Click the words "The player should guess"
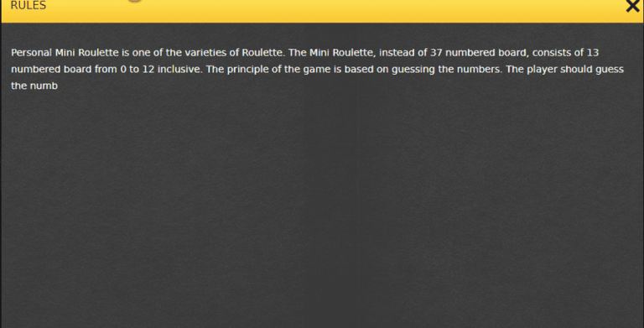Viewport: 644px width, 328px height. coord(564,69)
